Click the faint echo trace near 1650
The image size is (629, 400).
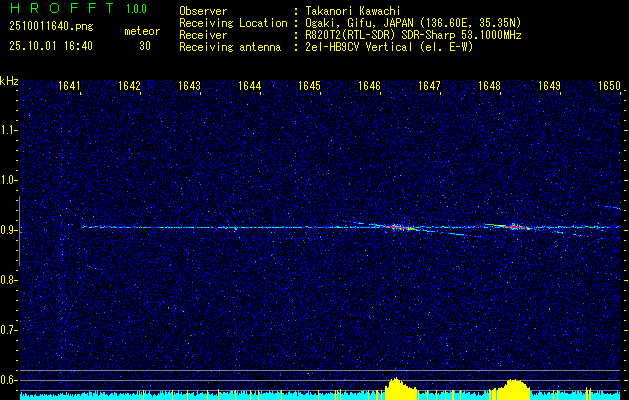pyautogui.click(x=609, y=207)
